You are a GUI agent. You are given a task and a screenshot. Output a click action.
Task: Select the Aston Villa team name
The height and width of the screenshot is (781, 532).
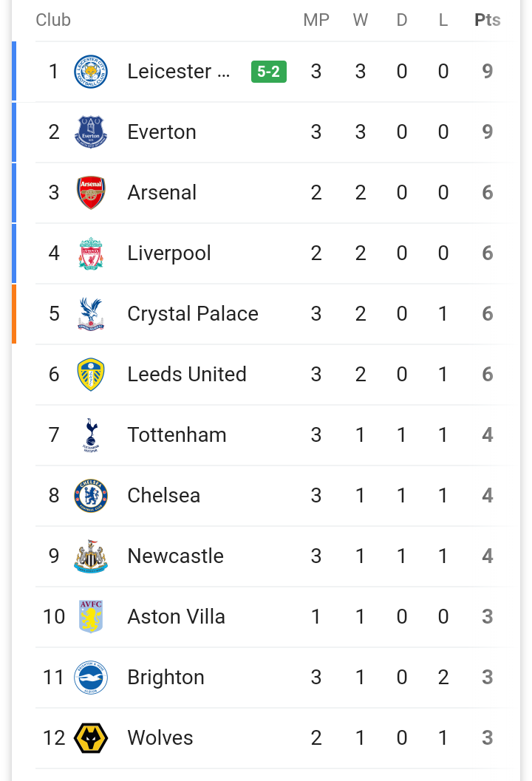(176, 617)
